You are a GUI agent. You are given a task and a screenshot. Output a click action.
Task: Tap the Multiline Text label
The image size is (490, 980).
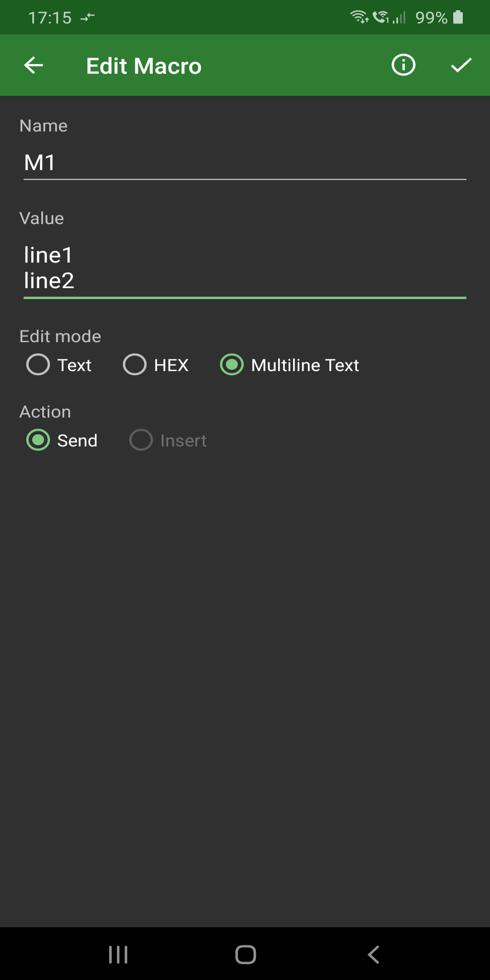point(305,365)
